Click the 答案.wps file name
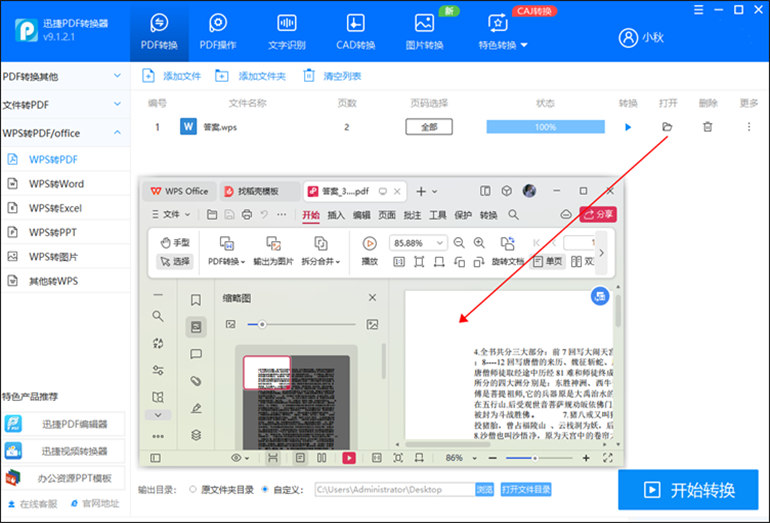 (x=220, y=127)
